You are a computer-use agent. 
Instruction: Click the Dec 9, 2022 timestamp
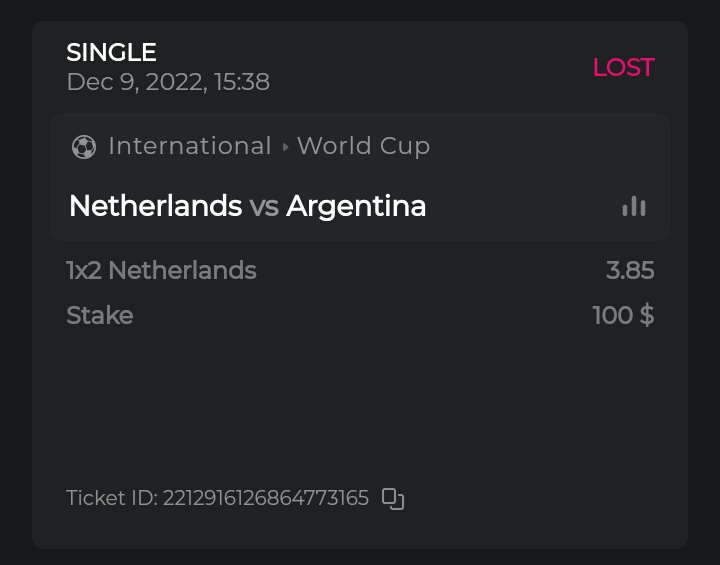(168, 82)
